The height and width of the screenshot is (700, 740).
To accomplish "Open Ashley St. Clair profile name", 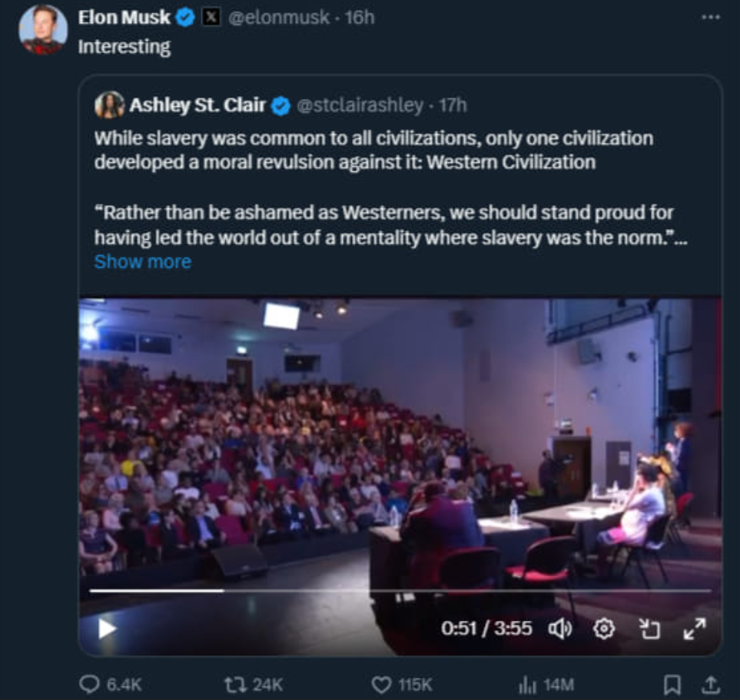I will point(197,105).
